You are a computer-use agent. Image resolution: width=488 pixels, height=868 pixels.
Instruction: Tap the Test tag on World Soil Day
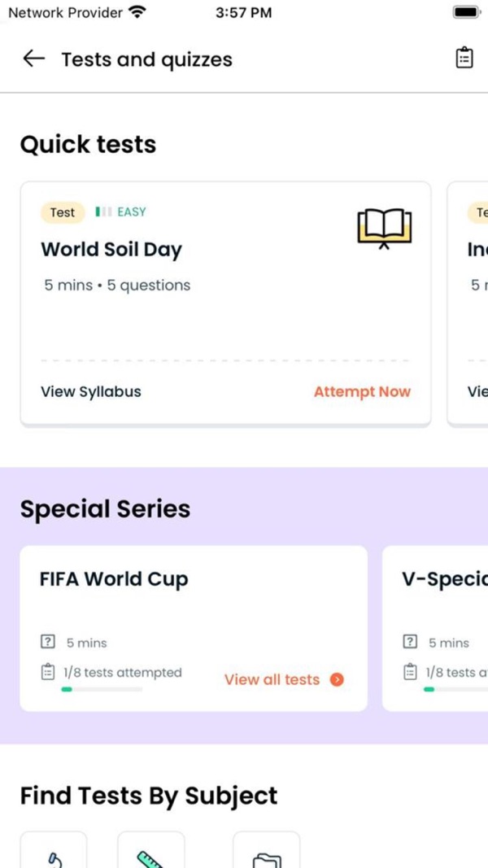tap(63, 212)
